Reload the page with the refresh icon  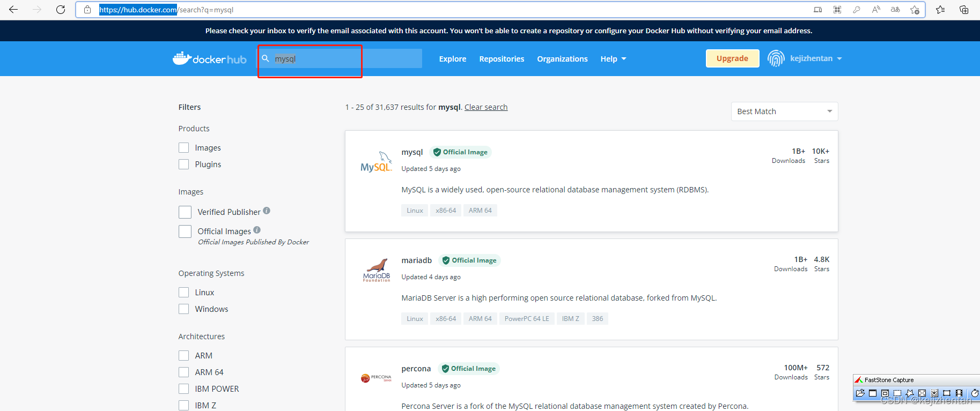pos(61,10)
